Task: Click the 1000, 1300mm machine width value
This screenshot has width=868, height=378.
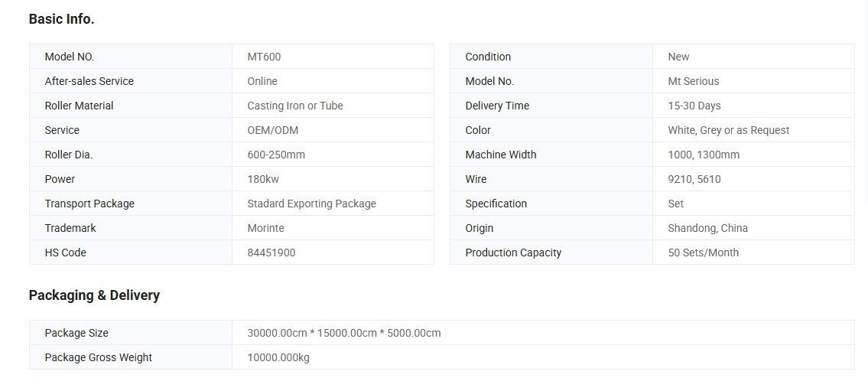Action: (x=703, y=155)
